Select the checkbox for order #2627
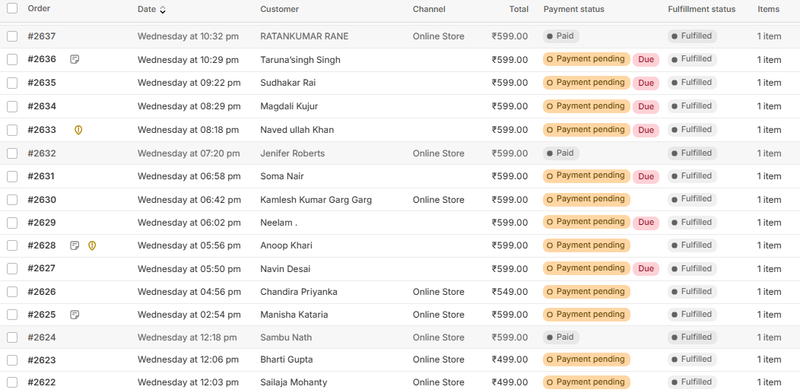This screenshot has height=392, width=800. [12, 268]
